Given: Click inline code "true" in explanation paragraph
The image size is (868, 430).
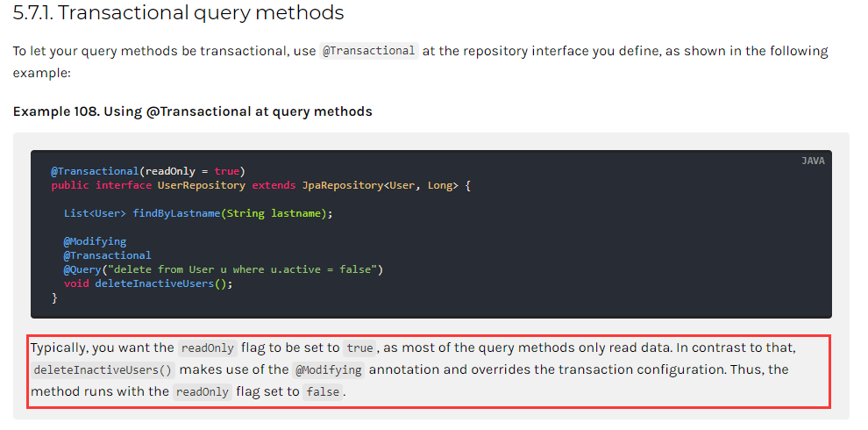Looking at the screenshot, I should tap(359, 348).
